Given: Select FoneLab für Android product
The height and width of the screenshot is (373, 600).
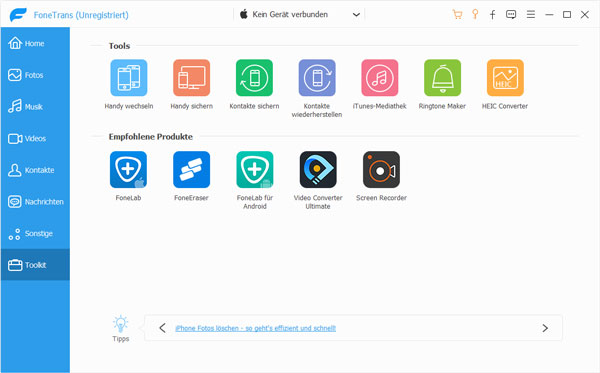Looking at the screenshot, I should pyautogui.click(x=255, y=169).
